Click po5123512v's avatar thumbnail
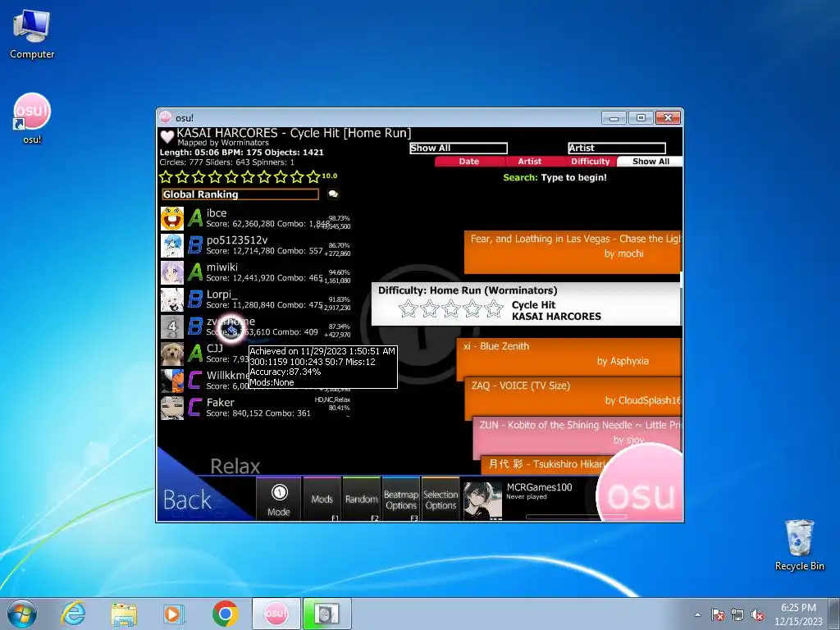 pos(172,245)
